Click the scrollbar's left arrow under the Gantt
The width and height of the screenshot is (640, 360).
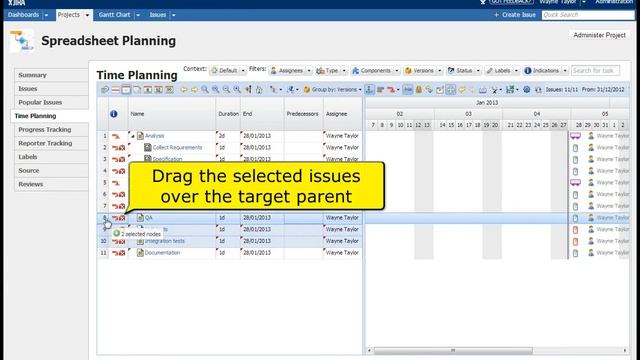click(x=369, y=351)
